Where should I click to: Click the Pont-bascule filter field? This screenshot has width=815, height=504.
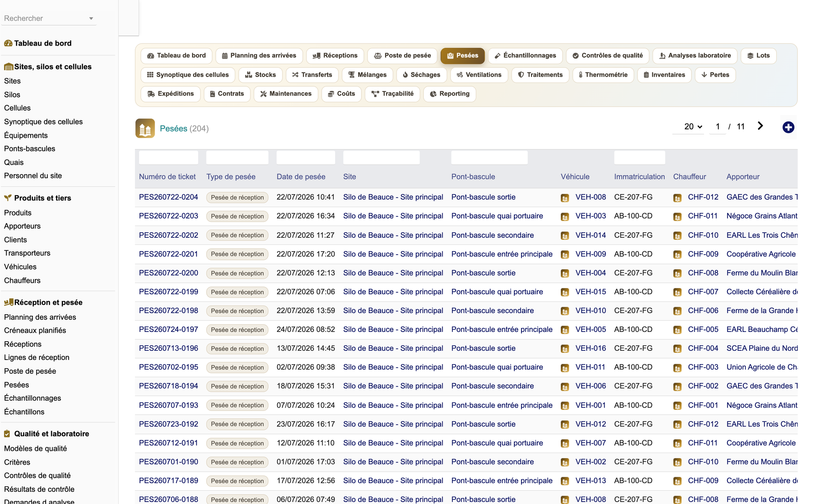(x=489, y=157)
